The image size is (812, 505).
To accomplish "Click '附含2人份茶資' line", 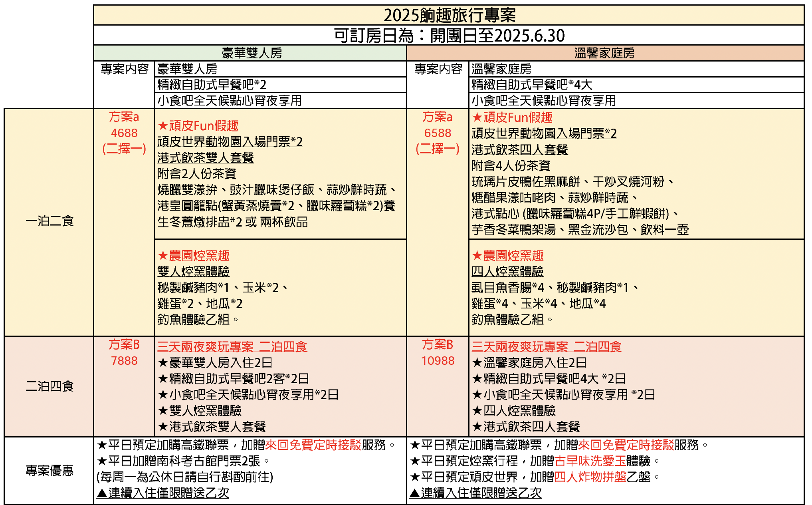I will [197, 174].
